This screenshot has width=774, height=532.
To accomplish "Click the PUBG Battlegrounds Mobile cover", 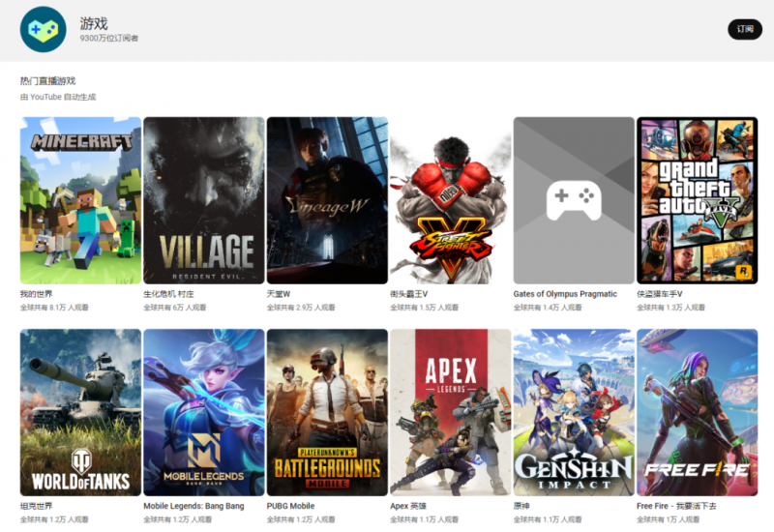I will point(327,412).
